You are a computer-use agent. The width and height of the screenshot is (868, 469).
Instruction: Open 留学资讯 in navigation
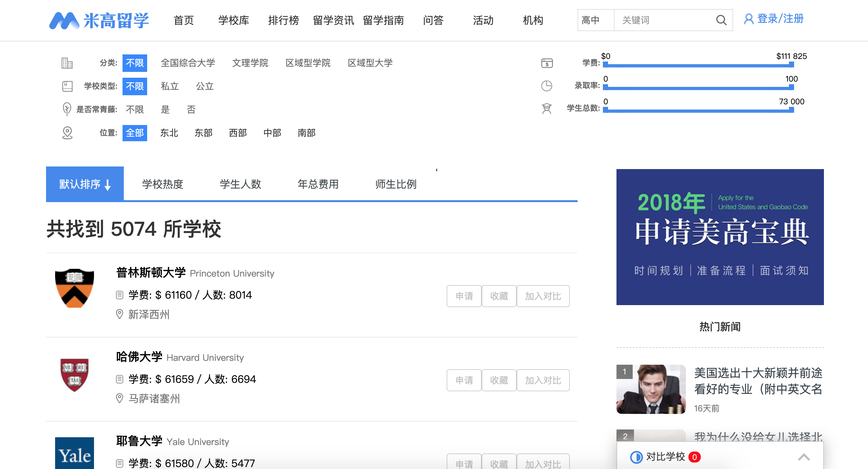tap(333, 20)
